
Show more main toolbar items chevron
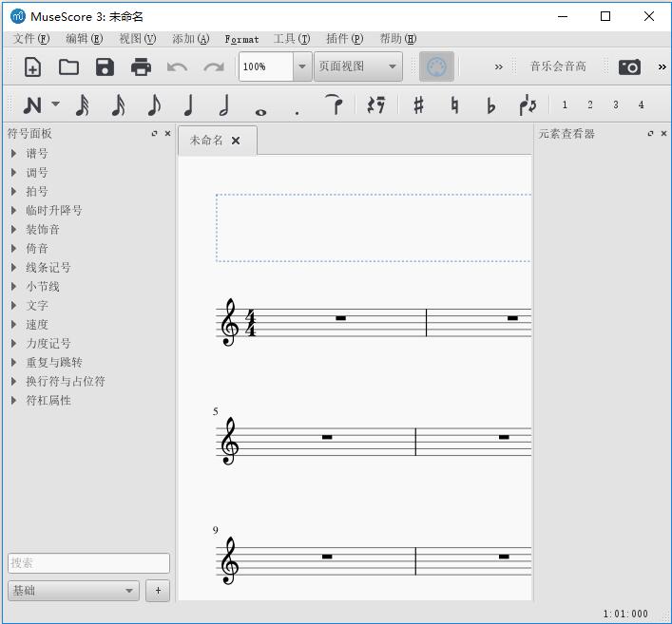click(498, 66)
